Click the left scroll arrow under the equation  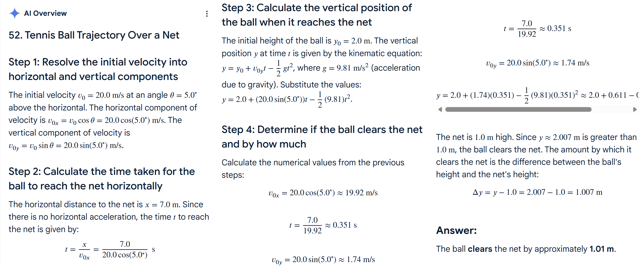pos(440,109)
